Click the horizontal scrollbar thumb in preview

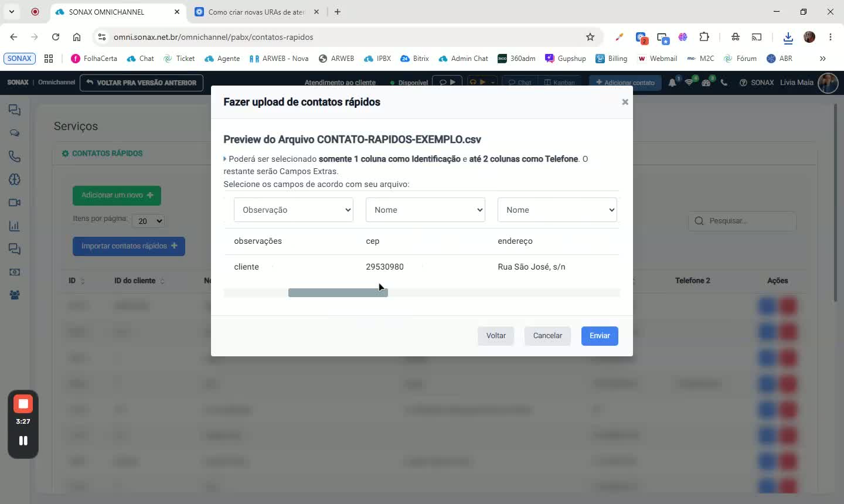(x=338, y=292)
